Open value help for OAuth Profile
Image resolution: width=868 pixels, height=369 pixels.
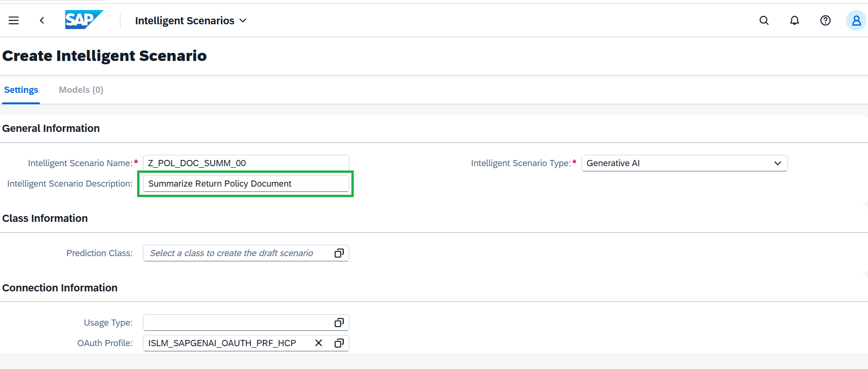coord(339,343)
